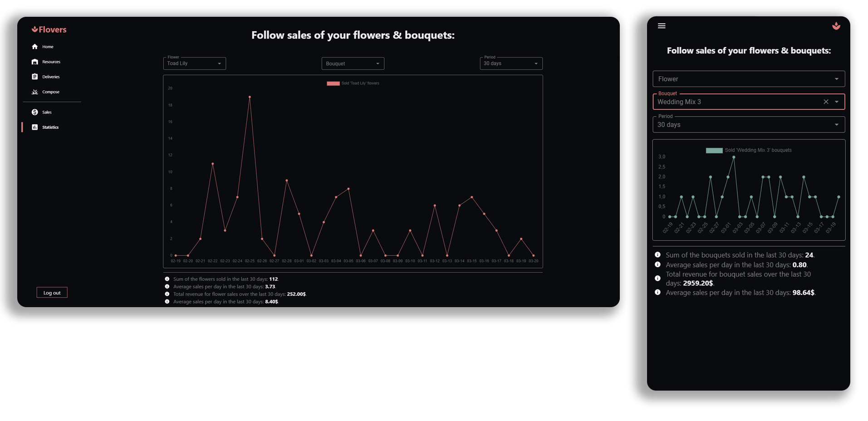Go to Home in sidebar

pos(48,47)
